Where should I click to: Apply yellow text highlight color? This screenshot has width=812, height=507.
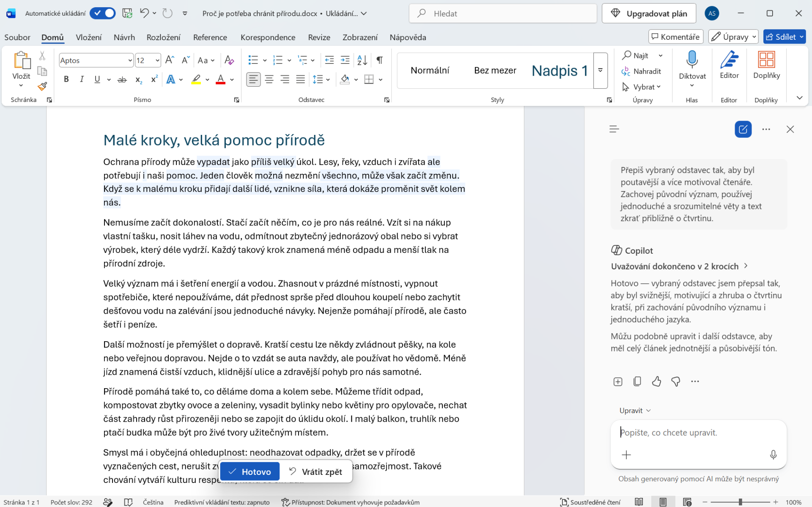[196, 79]
